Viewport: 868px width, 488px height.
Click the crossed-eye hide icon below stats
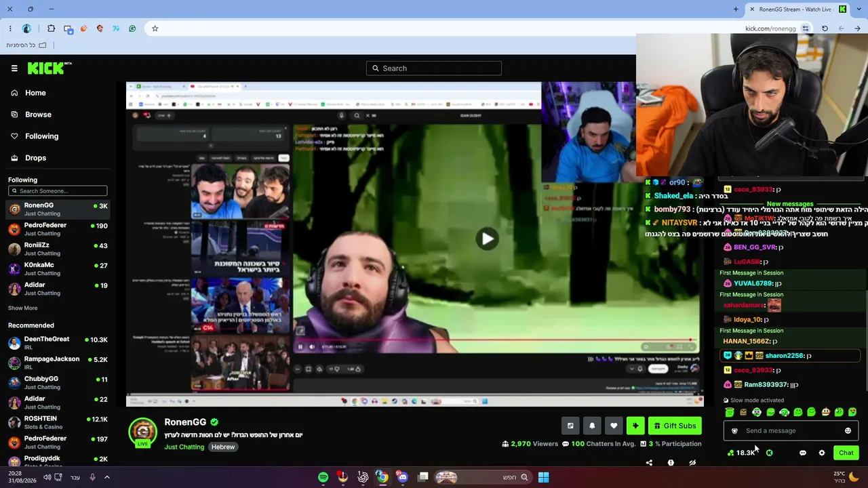tap(692, 463)
